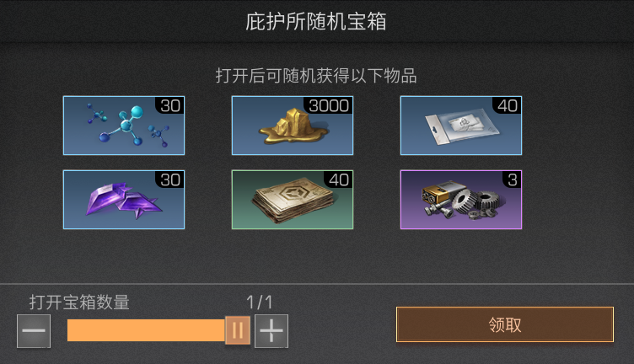Screen dimensions: 634x364
Task: Select the stack of paper banknotes item
Action: (293, 200)
